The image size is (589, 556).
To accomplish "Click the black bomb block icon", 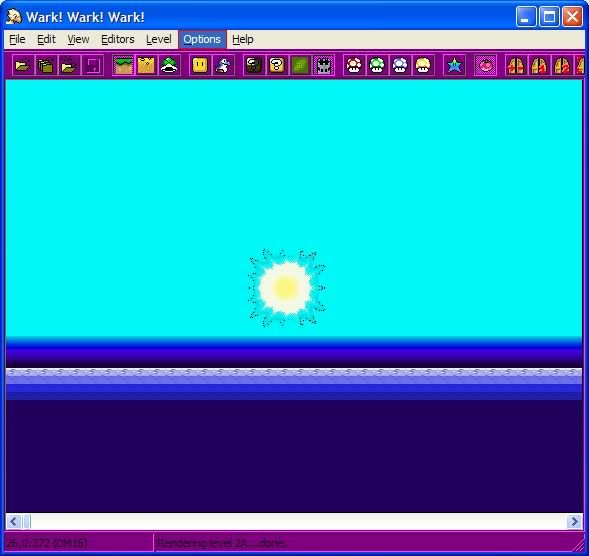I will coord(254,65).
